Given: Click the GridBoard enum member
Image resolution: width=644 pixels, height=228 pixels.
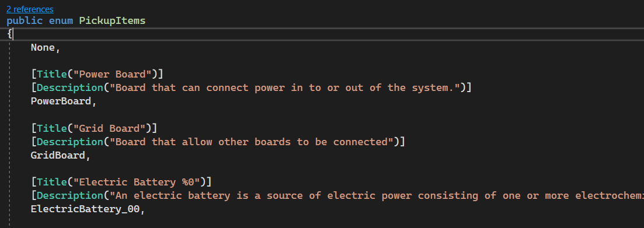Looking at the screenshot, I should 58,156.
